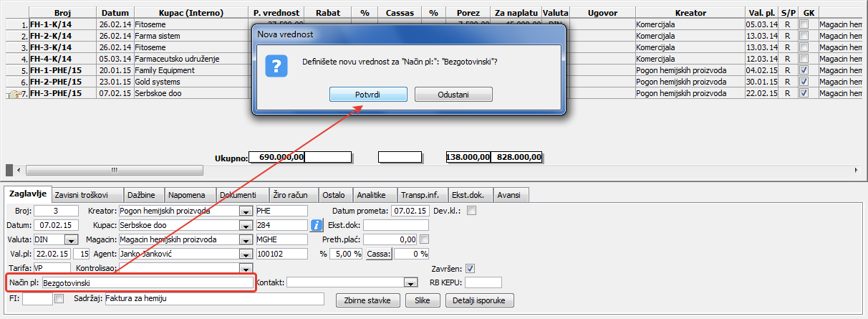Expand the Agent dropdown list
868x319 pixels.
point(245,254)
